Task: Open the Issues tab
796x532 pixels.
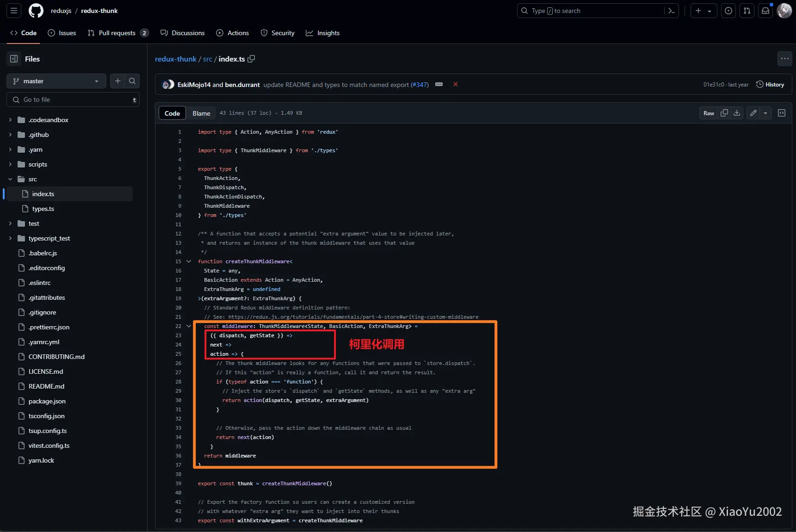Action: point(62,33)
